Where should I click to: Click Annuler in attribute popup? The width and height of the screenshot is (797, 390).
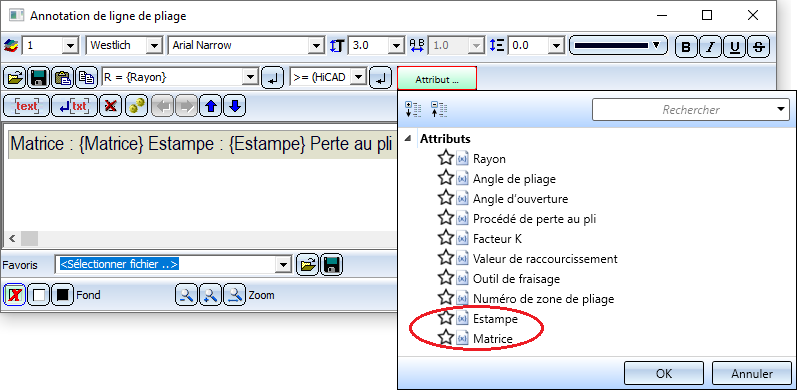(x=752, y=374)
